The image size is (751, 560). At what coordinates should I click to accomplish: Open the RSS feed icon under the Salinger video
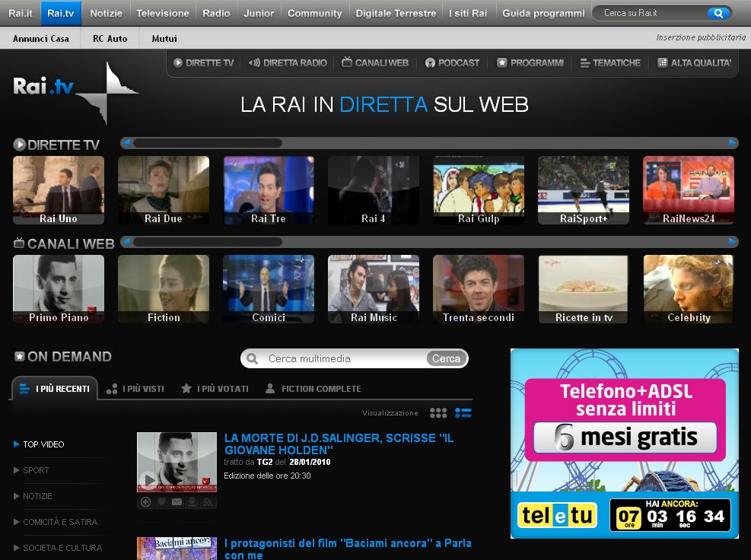point(207,502)
